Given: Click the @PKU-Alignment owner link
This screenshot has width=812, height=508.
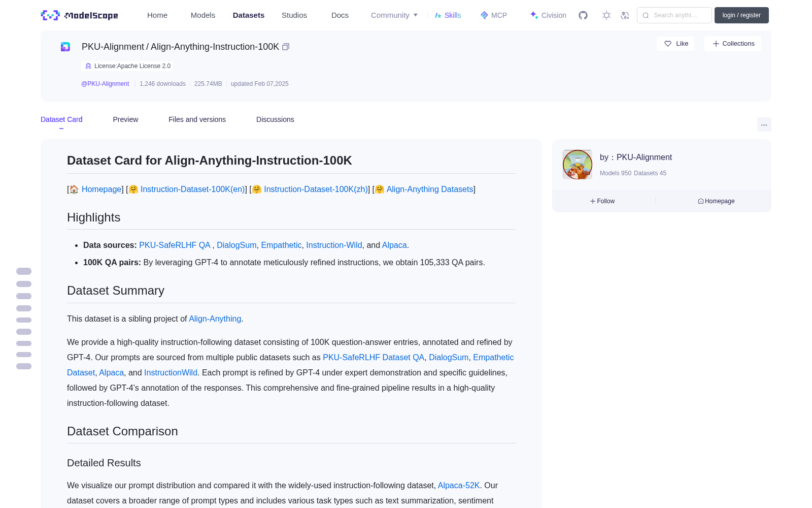Looking at the screenshot, I should 105,84.
